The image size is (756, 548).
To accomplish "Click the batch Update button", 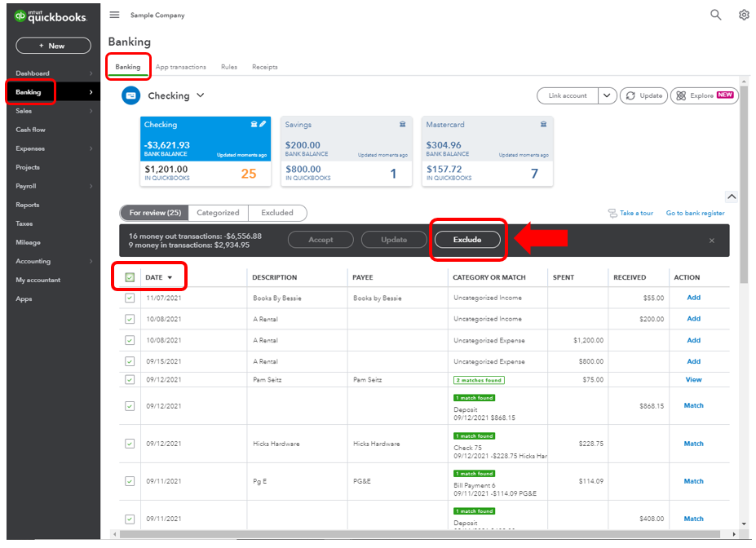I will tap(394, 240).
